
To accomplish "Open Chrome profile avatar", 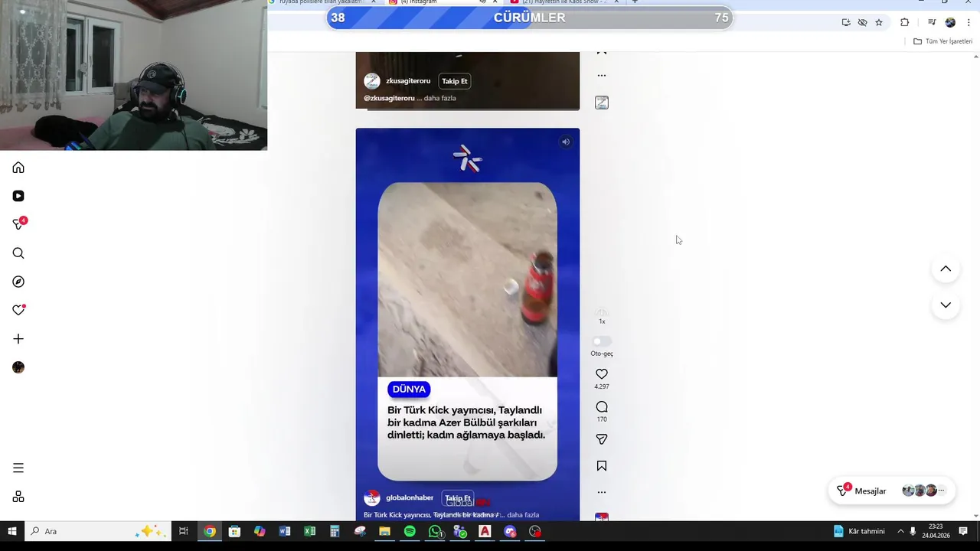I will point(950,22).
